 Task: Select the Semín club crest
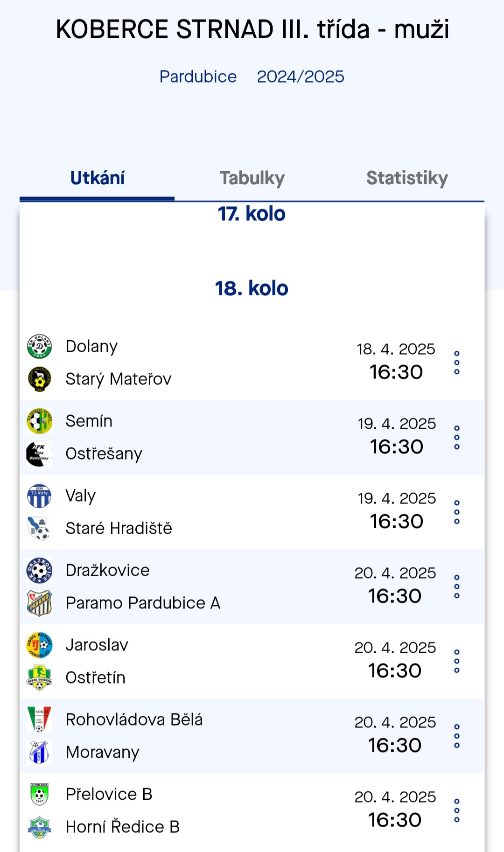click(x=39, y=421)
